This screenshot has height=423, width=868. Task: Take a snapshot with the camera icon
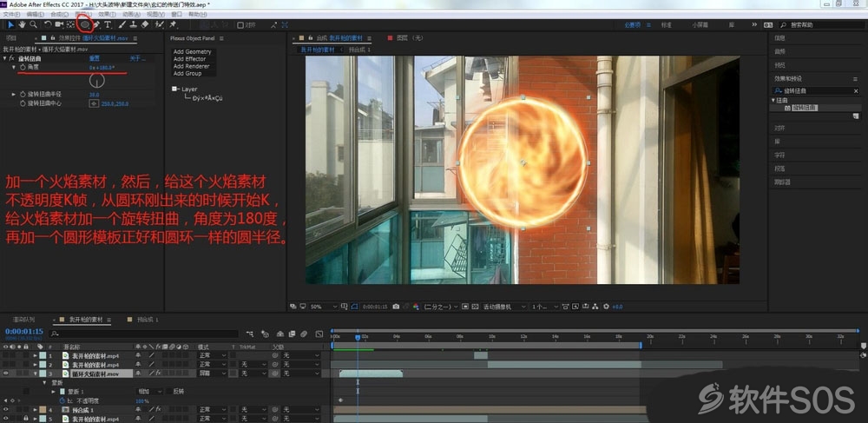tap(396, 307)
